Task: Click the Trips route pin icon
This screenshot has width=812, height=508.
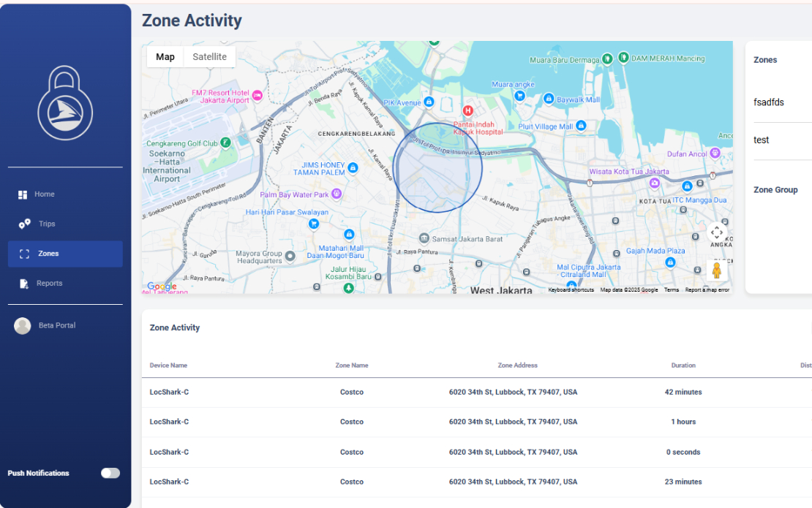Action: pyautogui.click(x=24, y=224)
